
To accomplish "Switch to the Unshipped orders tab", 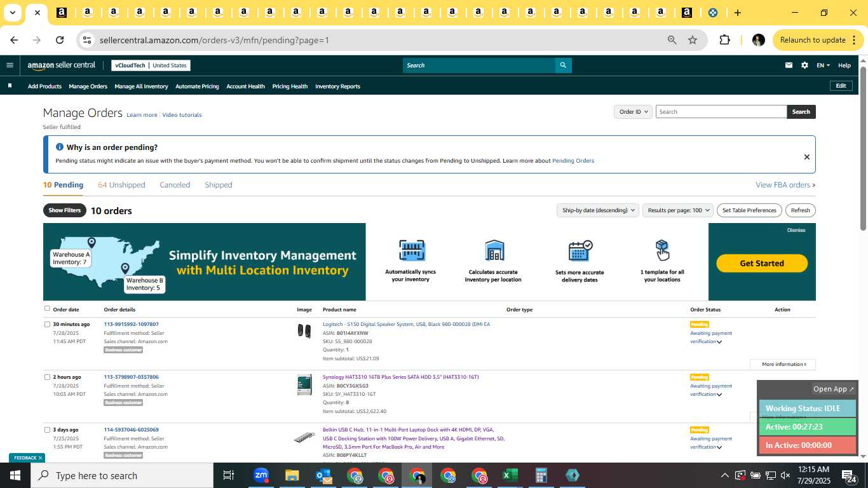I will pos(121,185).
